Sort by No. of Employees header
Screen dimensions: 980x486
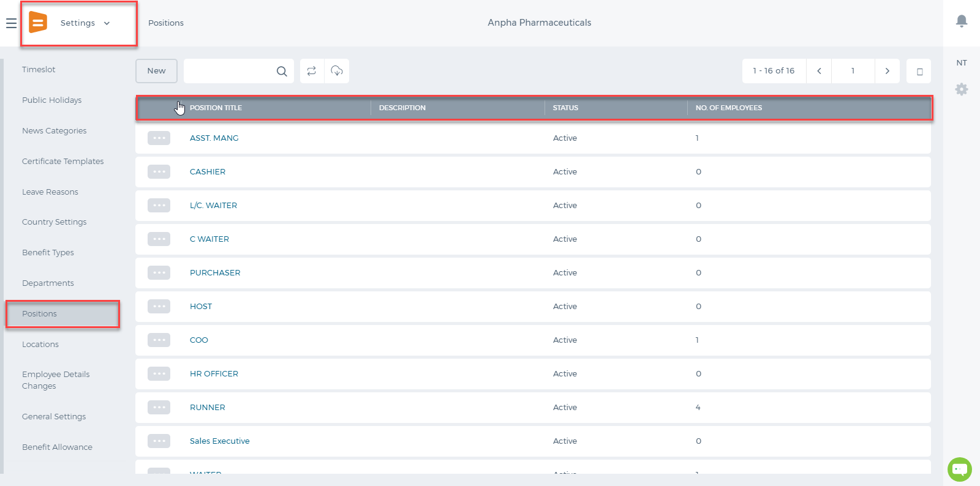click(729, 108)
